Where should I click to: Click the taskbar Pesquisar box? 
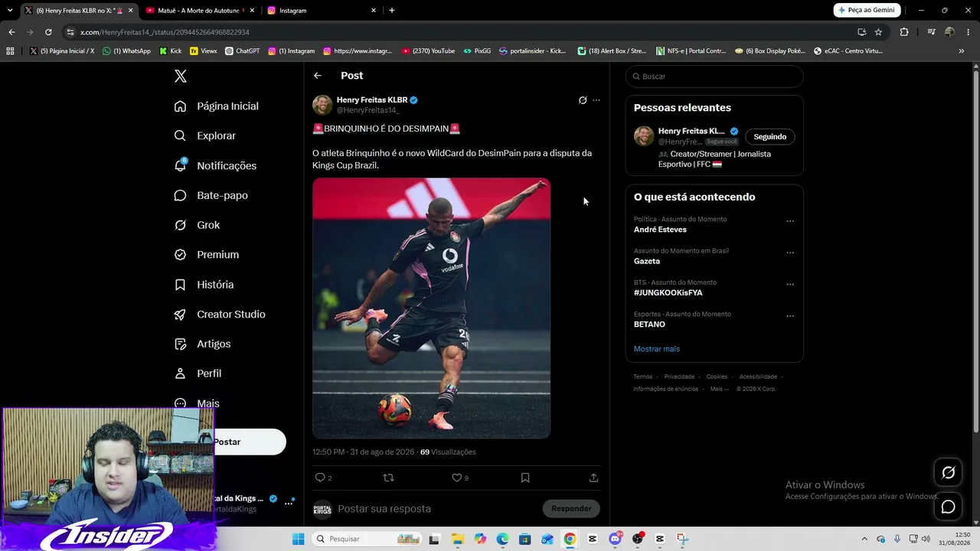tap(367, 539)
